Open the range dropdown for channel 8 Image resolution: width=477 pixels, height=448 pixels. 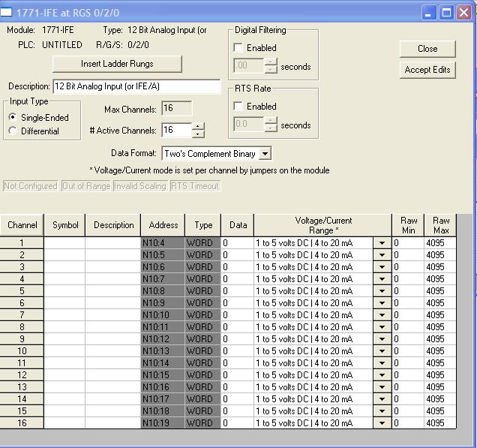click(x=382, y=327)
